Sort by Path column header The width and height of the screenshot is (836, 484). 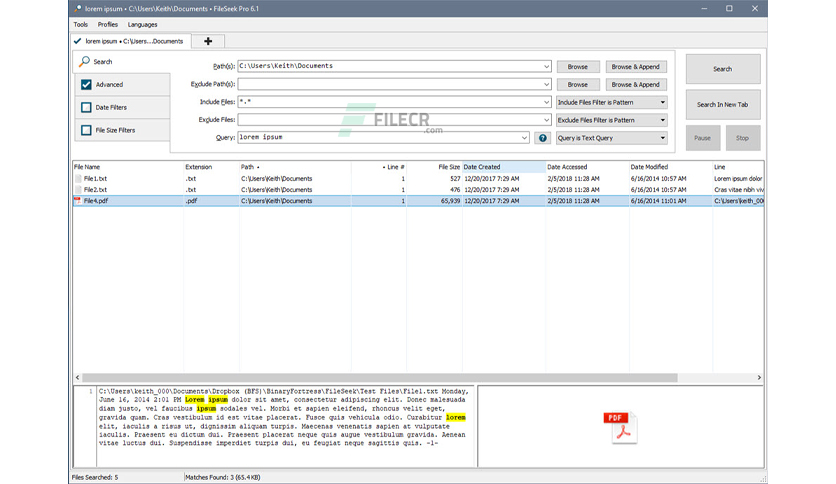pyautogui.click(x=295, y=167)
